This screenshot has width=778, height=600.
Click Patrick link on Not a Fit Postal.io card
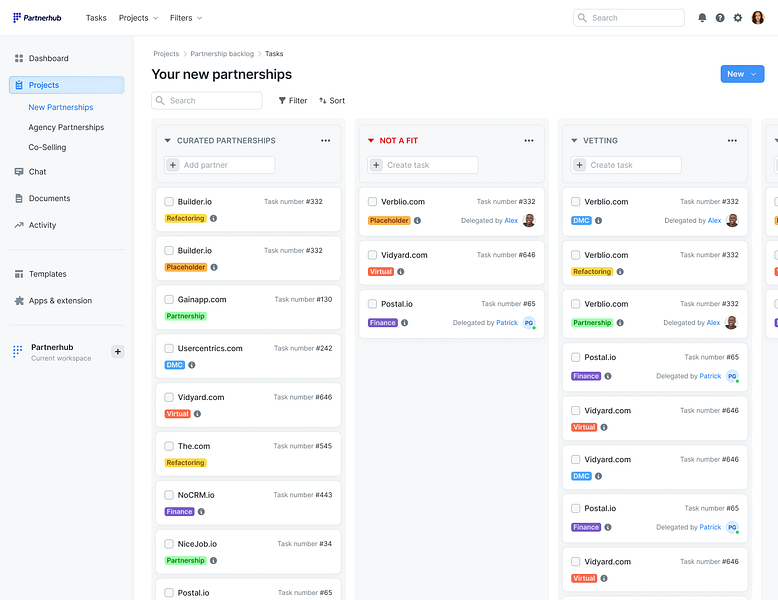point(507,323)
